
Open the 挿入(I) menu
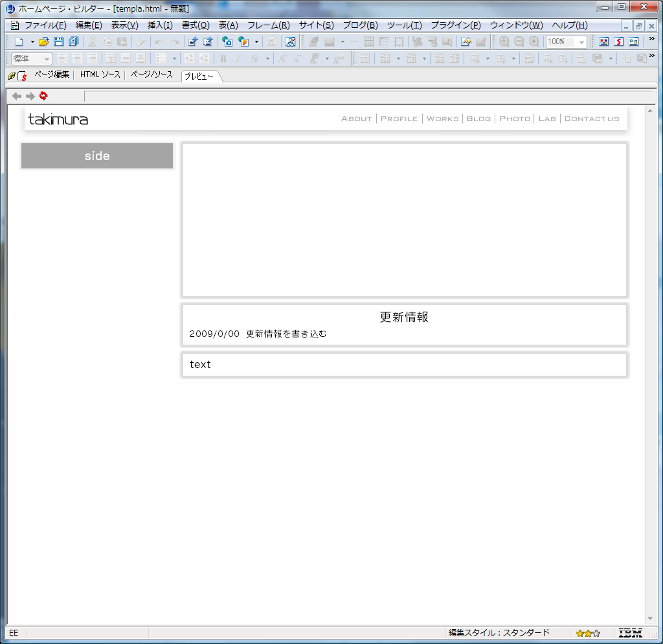point(160,25)
